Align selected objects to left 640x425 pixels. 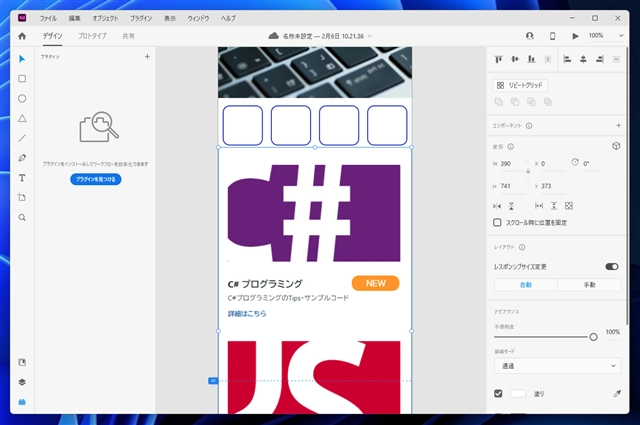tap(567, 59)
